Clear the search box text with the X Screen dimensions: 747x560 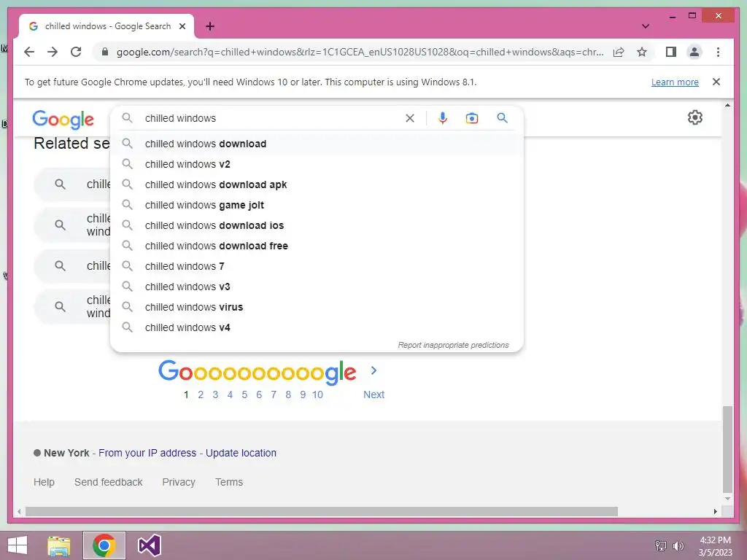tap(410, 118)
